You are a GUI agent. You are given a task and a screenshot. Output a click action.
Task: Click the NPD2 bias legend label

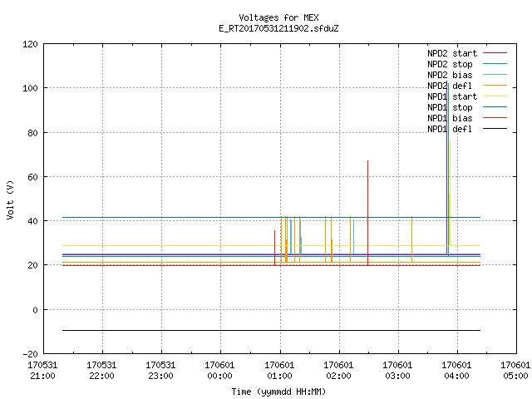coord(450,75)
